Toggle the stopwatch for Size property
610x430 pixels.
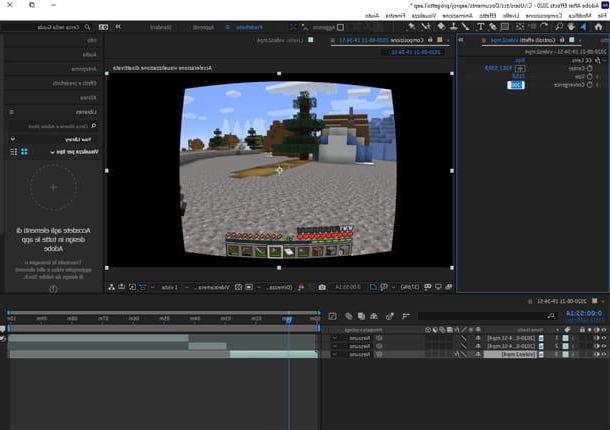pyautogui.click(x=590, y=77)
